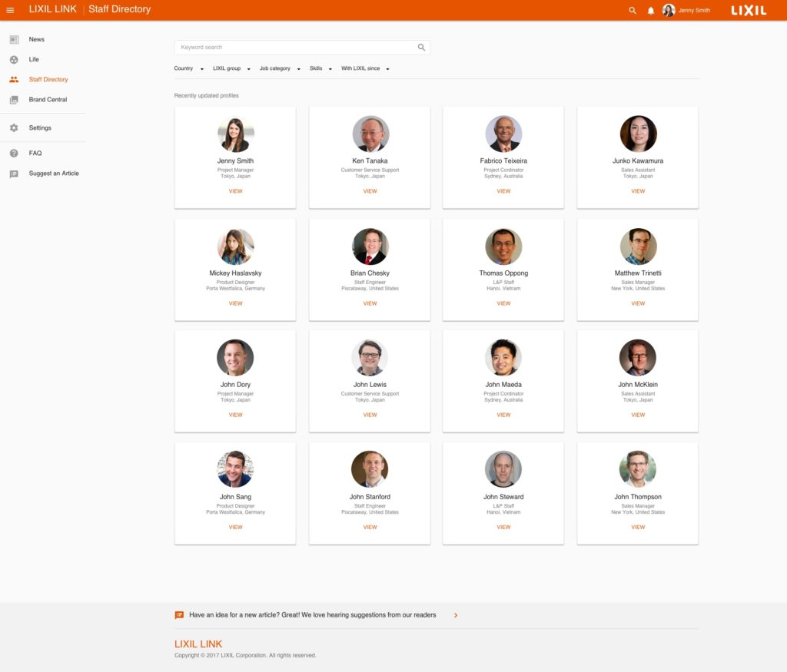Click the orange LIXIL LINK footer link
Viewport: 787px width, 672px height.
coord(198,644)
